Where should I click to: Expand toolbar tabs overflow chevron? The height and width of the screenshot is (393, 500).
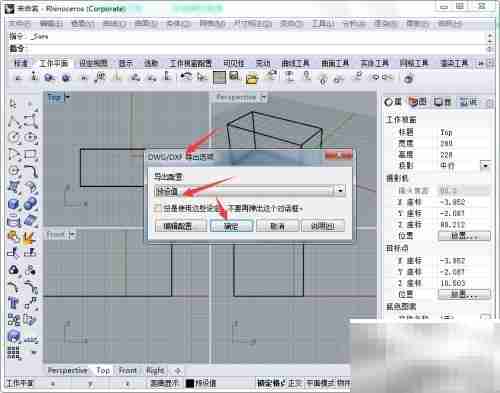tap(481, 63)
